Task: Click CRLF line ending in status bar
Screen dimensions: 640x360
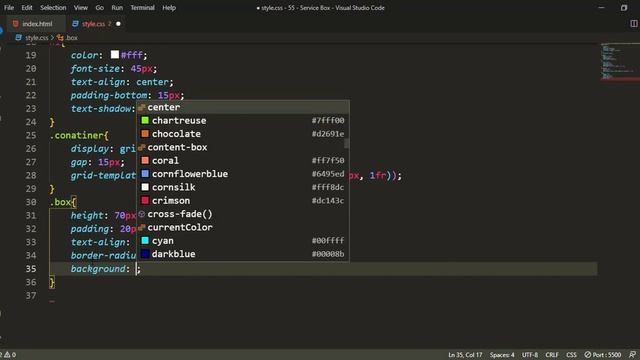Action: pos(552,355)
